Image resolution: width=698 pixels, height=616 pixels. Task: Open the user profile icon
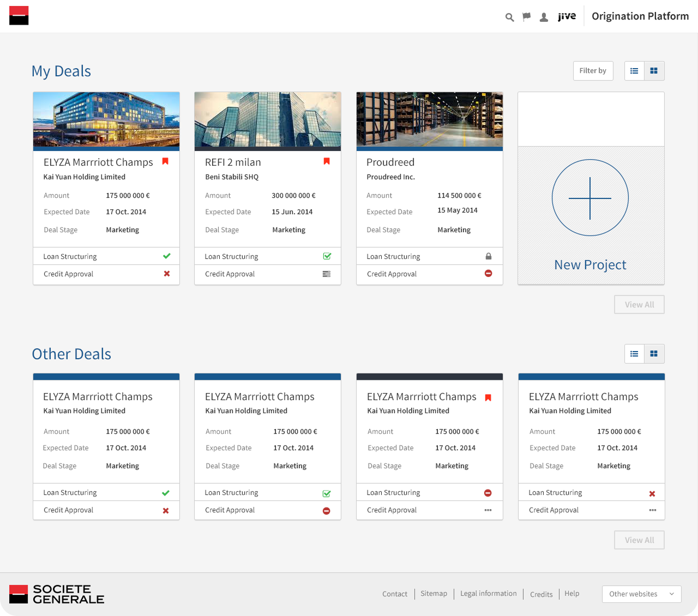[x=544, y=17]
